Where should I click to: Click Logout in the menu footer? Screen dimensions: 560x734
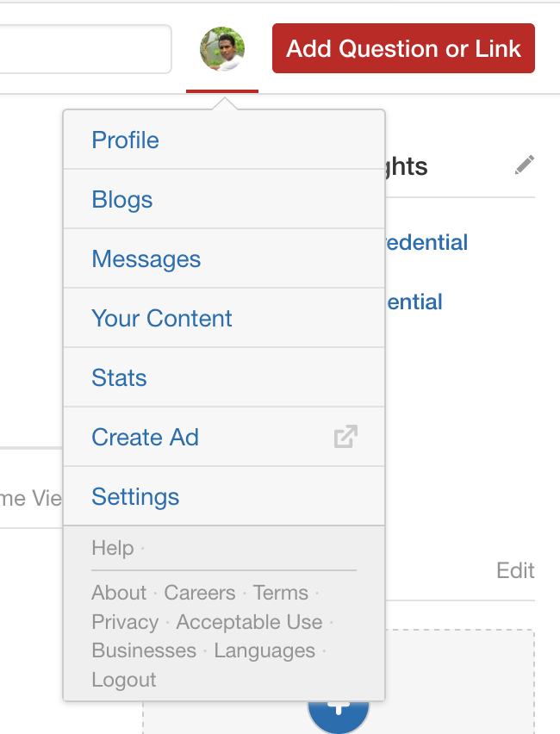click(x=123, y=680)
